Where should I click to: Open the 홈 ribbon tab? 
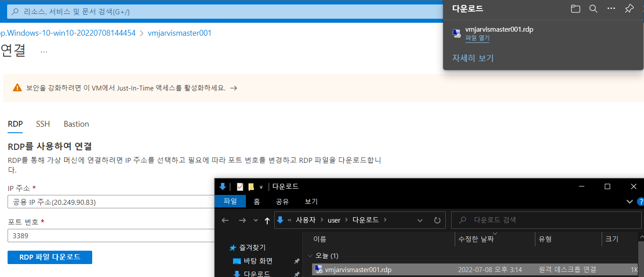257,202
